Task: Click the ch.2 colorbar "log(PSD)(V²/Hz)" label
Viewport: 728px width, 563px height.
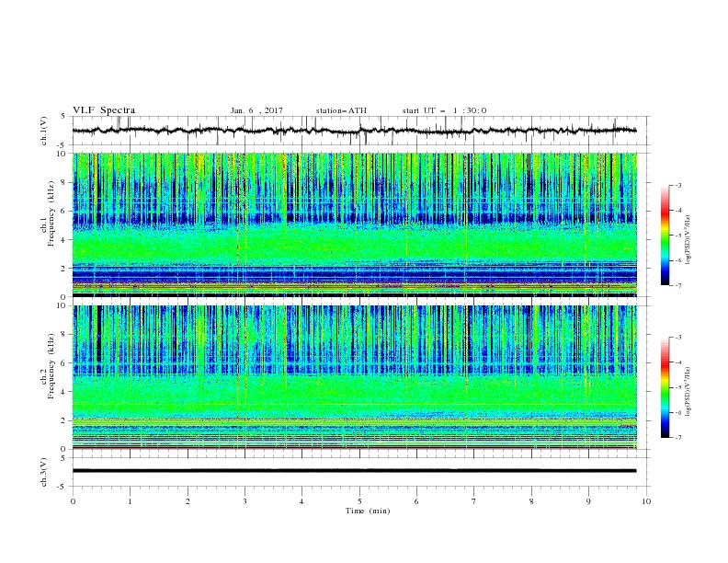Action: 688,392
